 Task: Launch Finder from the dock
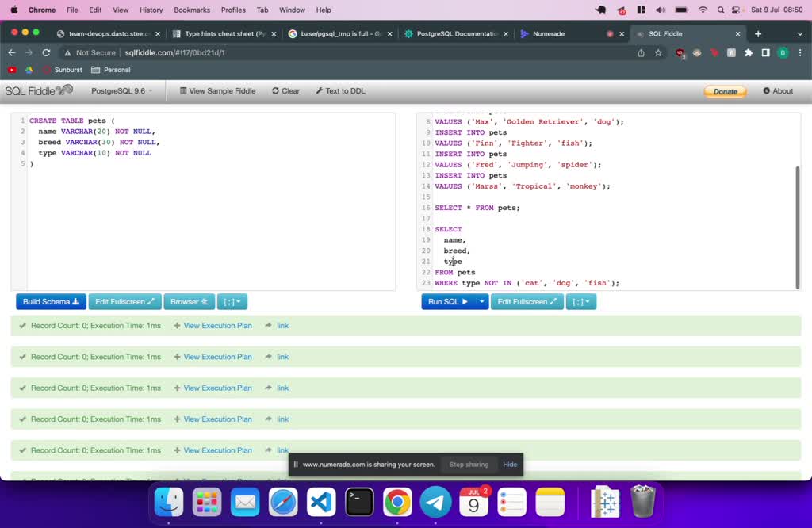click(169, 502)
